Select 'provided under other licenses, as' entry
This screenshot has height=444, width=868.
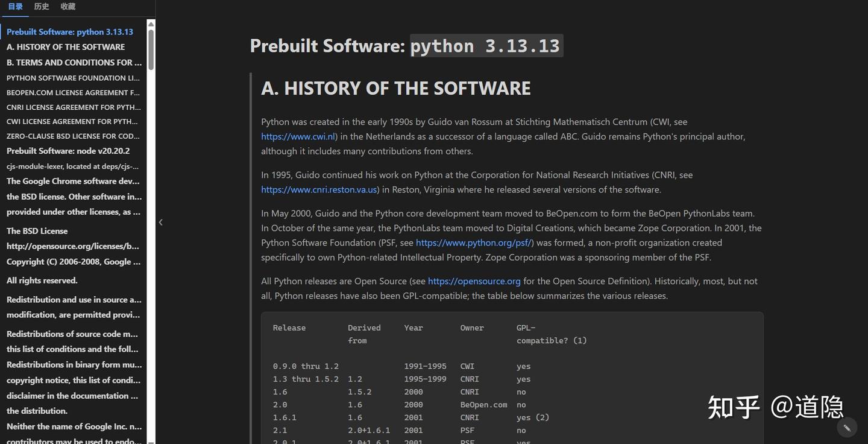tap(74, 212)
